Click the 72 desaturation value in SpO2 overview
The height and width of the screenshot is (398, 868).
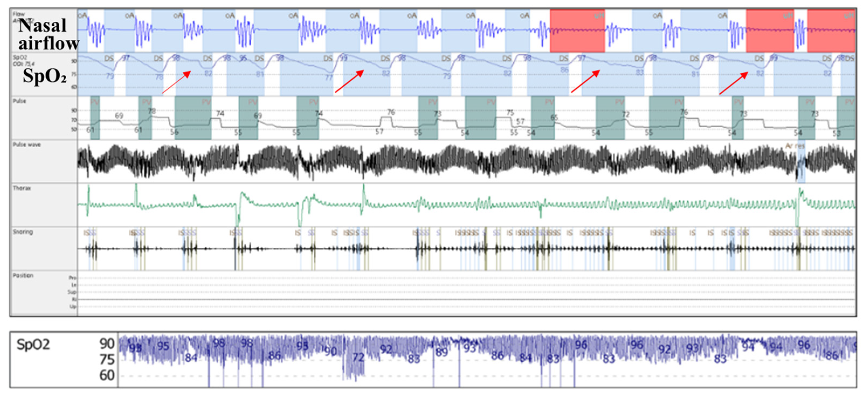click(x=358, y=357)
